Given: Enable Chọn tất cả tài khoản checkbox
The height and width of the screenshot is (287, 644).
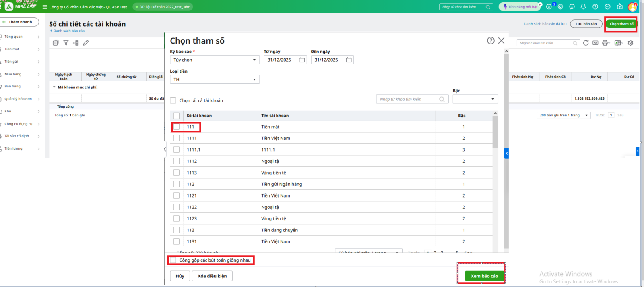Looking at the screenshot, I should [173, 100].
